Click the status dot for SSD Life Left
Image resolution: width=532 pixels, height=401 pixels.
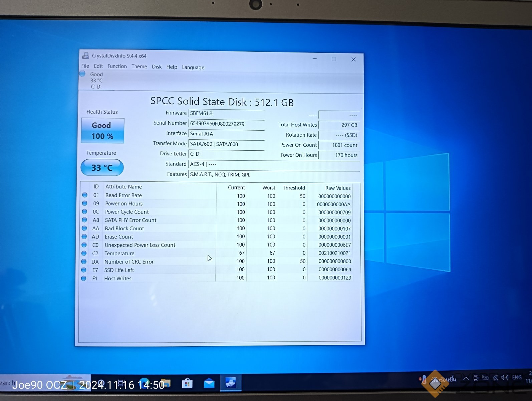point(84,270)
